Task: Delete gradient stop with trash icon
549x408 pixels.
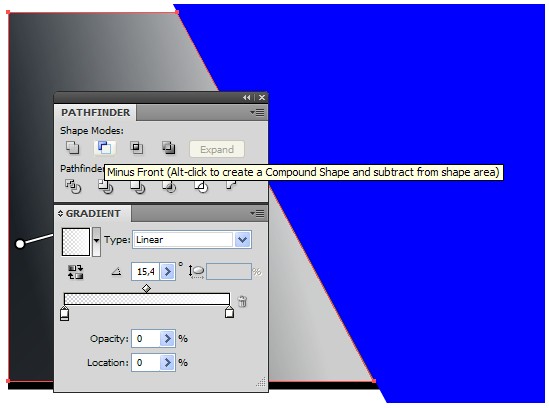Action: 242,301
